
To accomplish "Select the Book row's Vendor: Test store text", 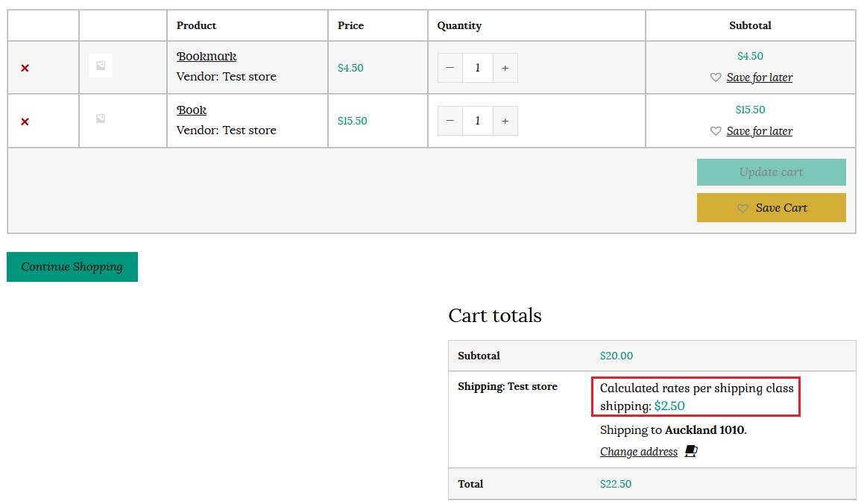I will click(226, 130).
